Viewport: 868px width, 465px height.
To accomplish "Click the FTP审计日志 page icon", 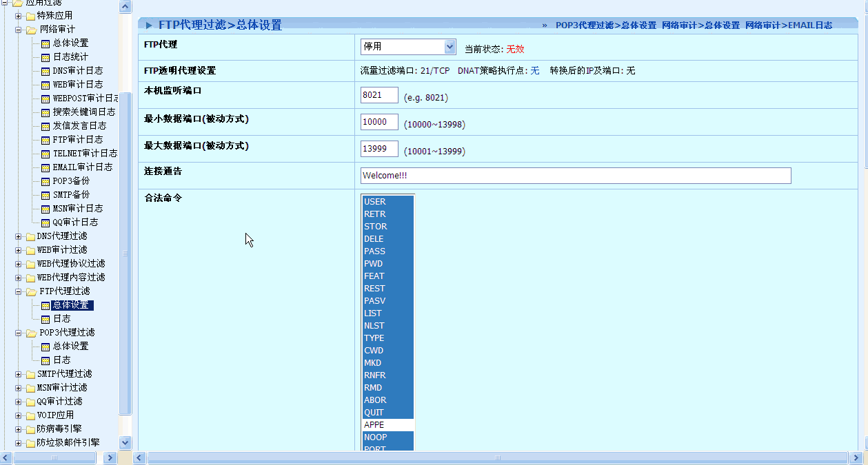I will (46, 140).
